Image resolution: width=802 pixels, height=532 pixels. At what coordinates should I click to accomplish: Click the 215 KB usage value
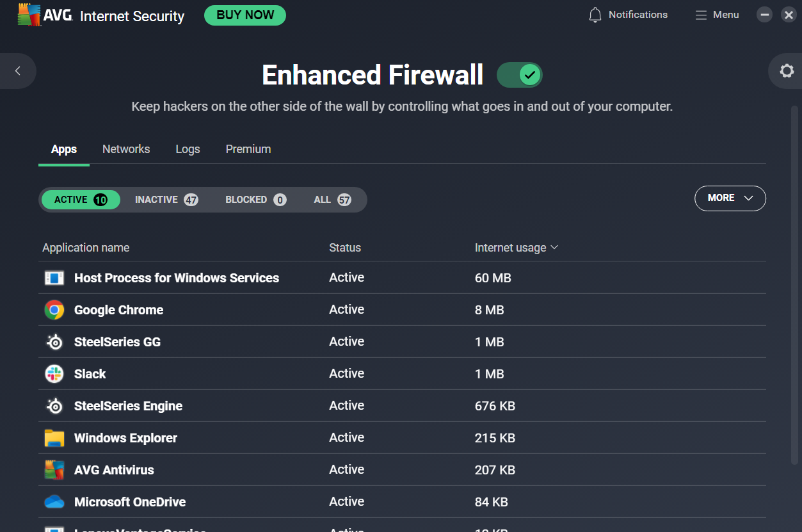[495, 438]
